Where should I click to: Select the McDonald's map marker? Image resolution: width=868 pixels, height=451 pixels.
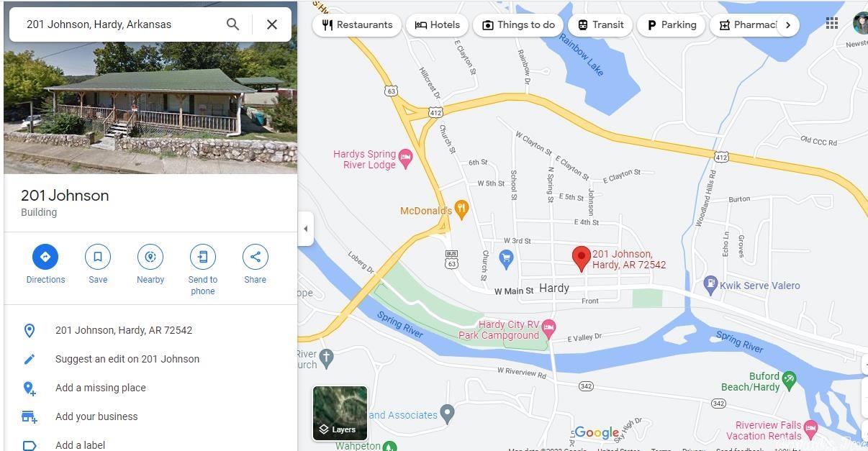click(x=461, y=209)
